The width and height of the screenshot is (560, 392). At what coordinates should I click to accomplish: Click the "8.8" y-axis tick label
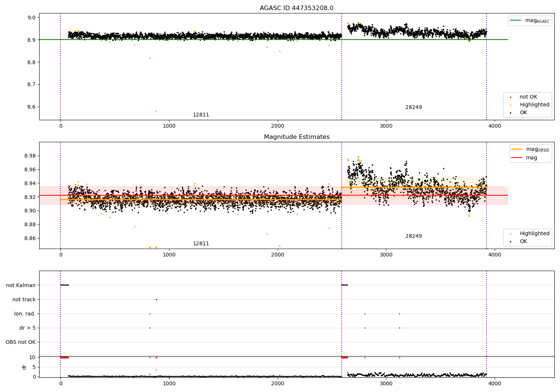(31, 62)
